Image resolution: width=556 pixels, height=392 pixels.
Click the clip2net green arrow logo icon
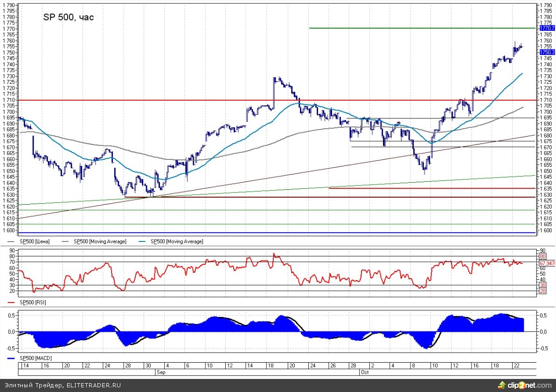(x=502, y=385)
